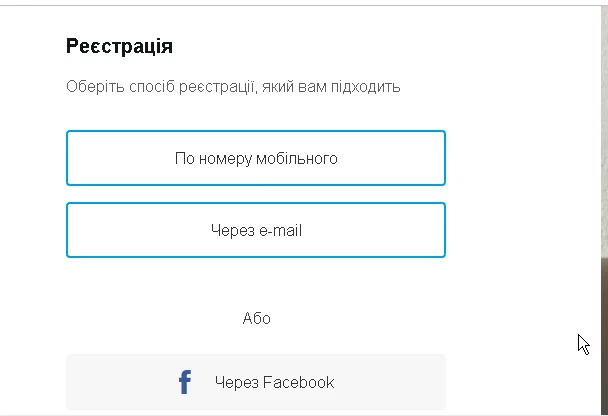608x416 pixels.
Task: Choose registration by mobile number
Action: (x=256, y=158)
